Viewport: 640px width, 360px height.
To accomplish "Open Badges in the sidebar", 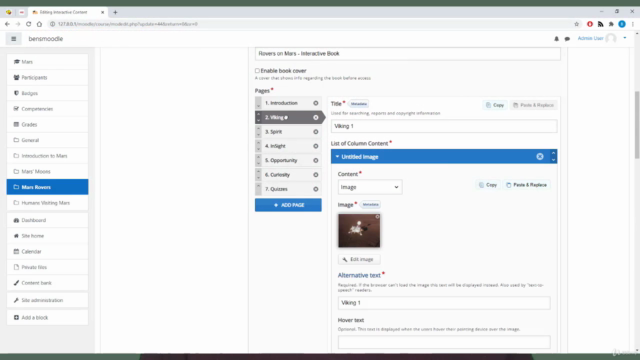I will click(47, 93).
